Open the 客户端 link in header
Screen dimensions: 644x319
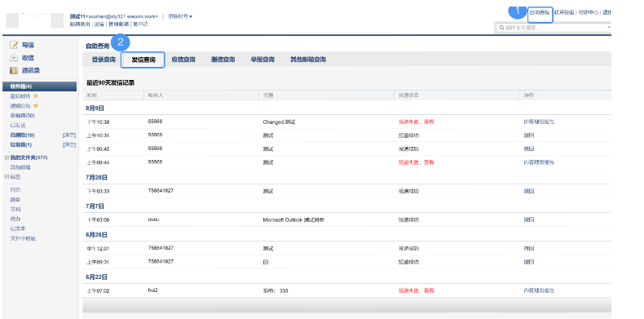tap(140, 24)
